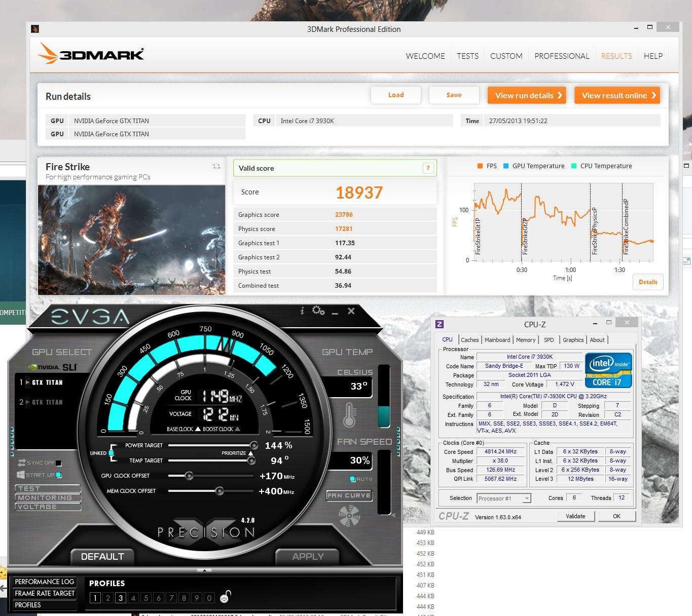Select profile slot 0
The height and width of the screenshot is (616, 692).
tap(209, 598)
